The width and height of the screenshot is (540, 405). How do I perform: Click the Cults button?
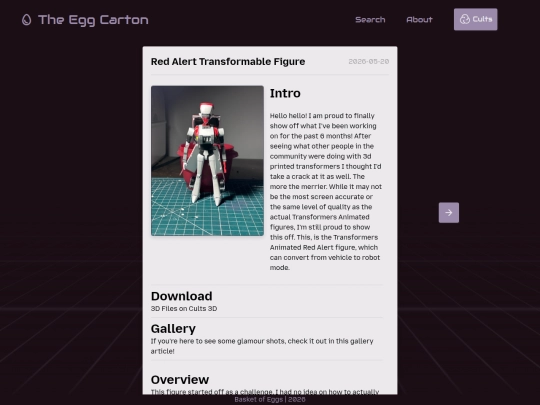pos(475,19)
